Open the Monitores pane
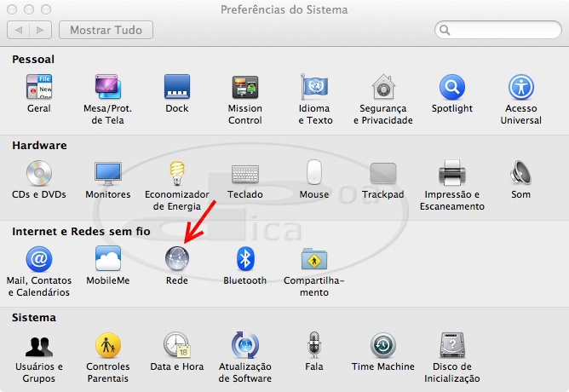Image resolution: width=569 pixels, height=392 pixels. tap(108, 173)
